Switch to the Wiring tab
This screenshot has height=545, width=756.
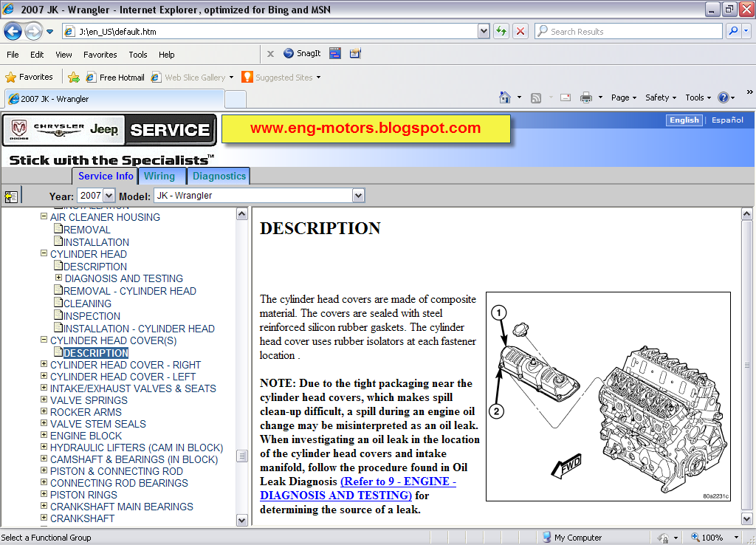tap(162, 176)
